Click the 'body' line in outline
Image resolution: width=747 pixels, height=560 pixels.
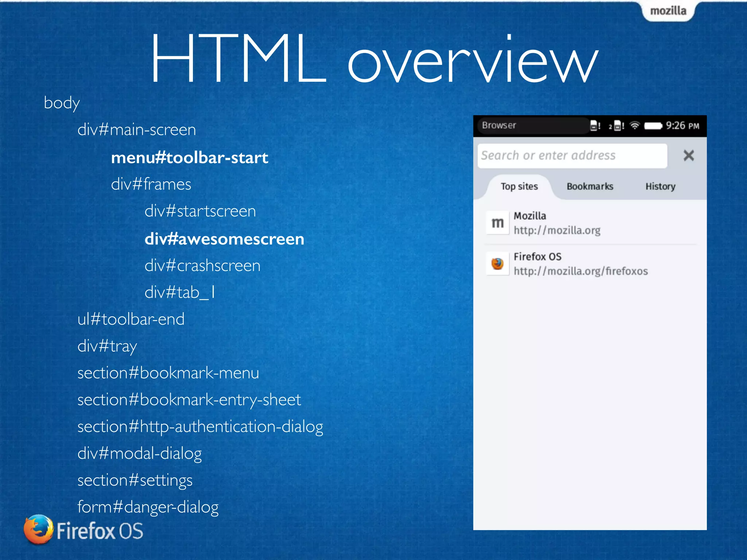[62, 103]
